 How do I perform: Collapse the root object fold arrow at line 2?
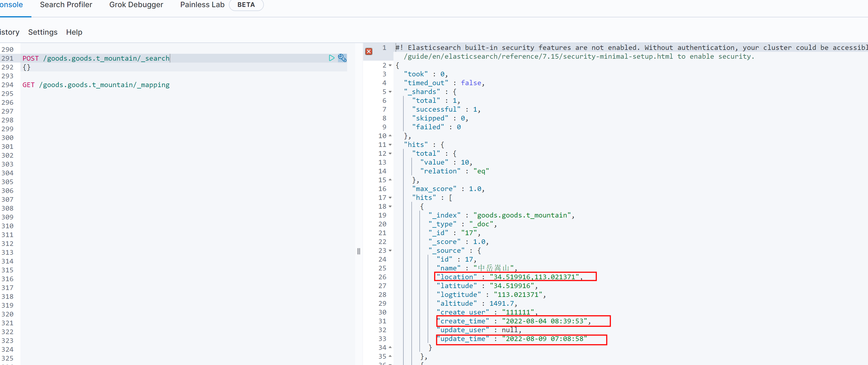[390, 65]
